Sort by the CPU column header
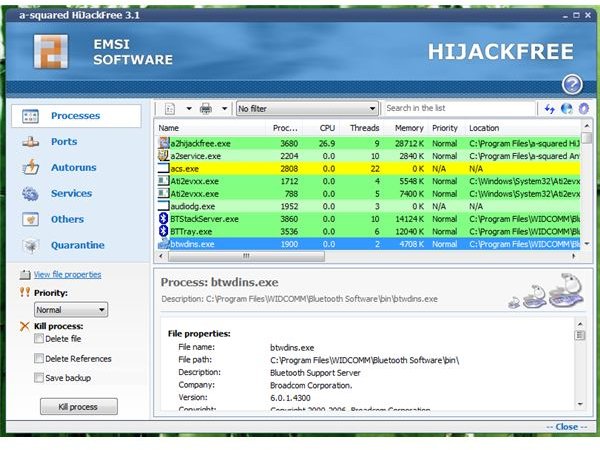600x450 pixels. 321,128
